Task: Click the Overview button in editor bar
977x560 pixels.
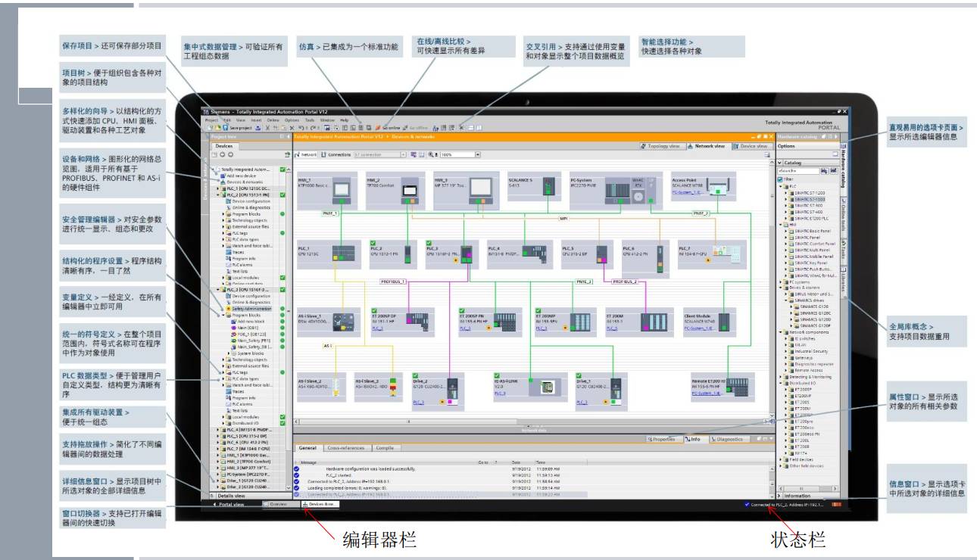Action: coord(282,504)
